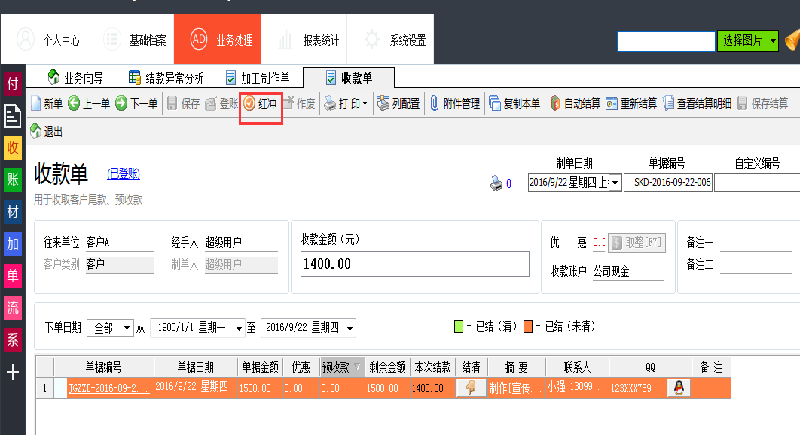Run 自动结算 auto settlement
The width and height of the screenshot is (800, 435).
click(575, 103)
